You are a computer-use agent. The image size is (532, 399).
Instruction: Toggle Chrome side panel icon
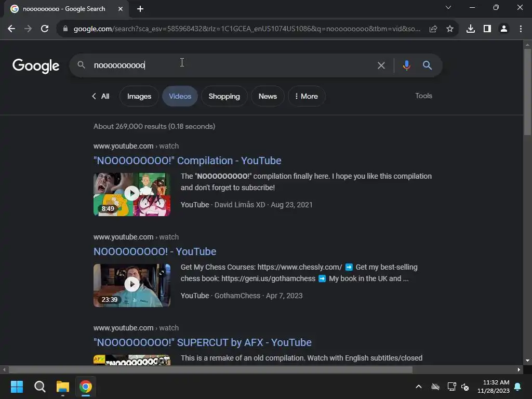tap(487, 29)
